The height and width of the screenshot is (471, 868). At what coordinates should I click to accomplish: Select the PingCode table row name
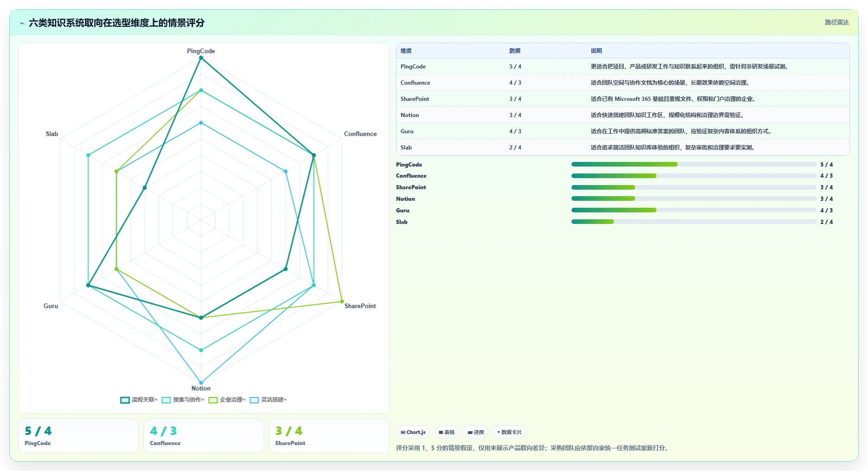413,67
